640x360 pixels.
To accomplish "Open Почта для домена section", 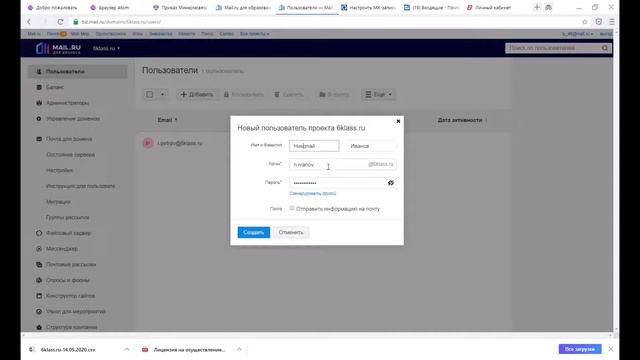I will (x=69, y=139).
